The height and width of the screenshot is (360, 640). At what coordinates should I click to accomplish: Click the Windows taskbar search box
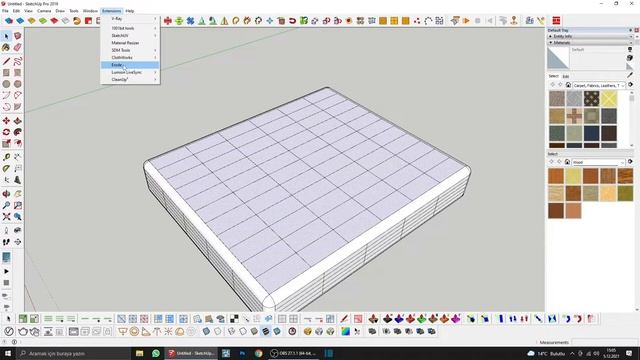point(74,353)
